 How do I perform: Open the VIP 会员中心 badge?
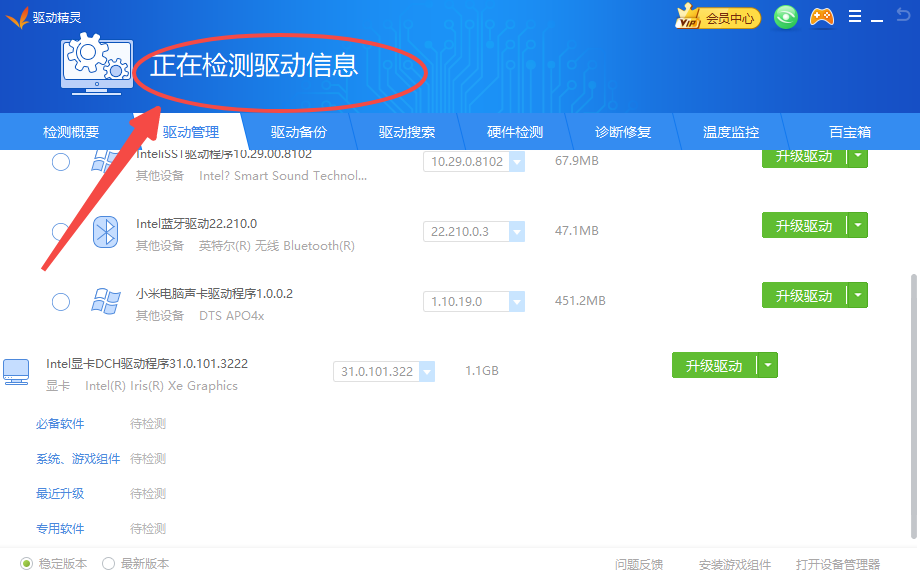click(718, 17)
